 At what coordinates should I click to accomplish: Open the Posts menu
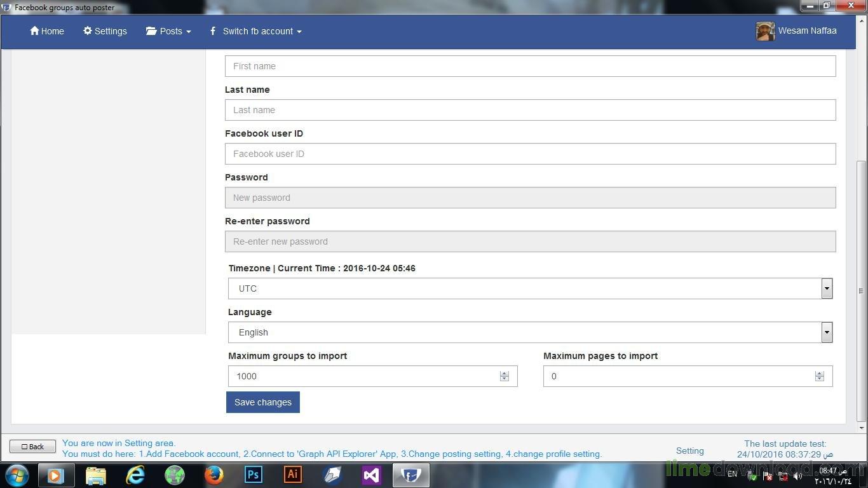tap(168, 31)
